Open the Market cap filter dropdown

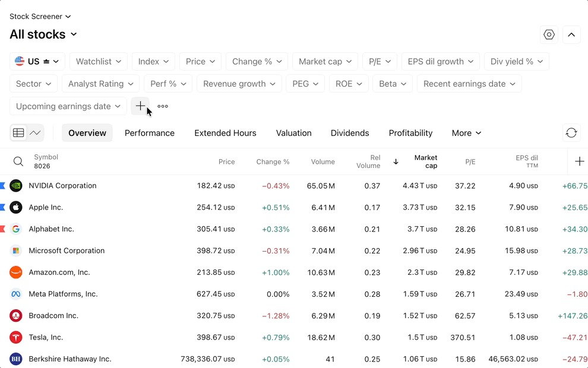tap(325, 62)
